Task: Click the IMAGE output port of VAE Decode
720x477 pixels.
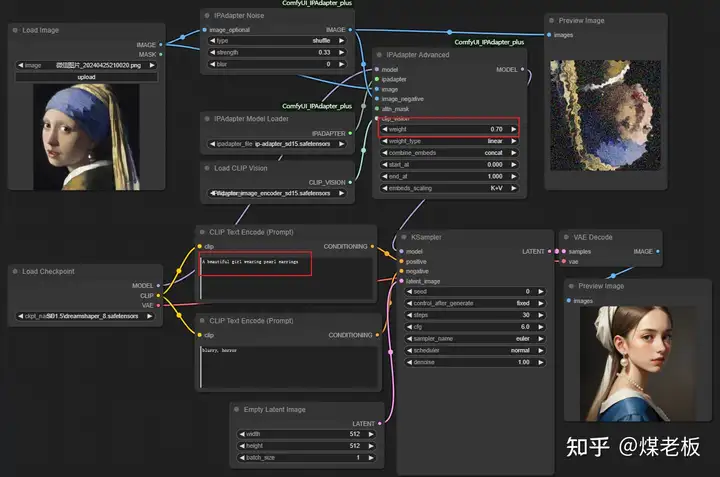Action: click(658, 251)
